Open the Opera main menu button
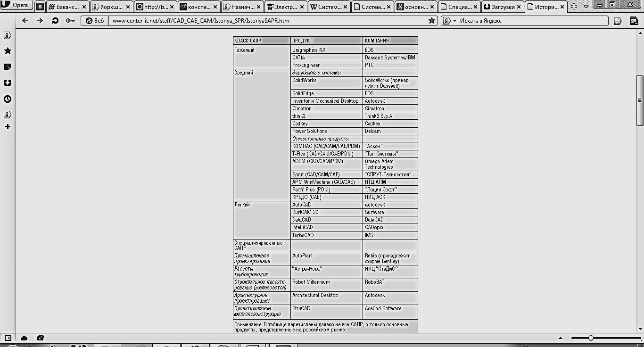Screen dimensions: 644x347 point(16,5)
